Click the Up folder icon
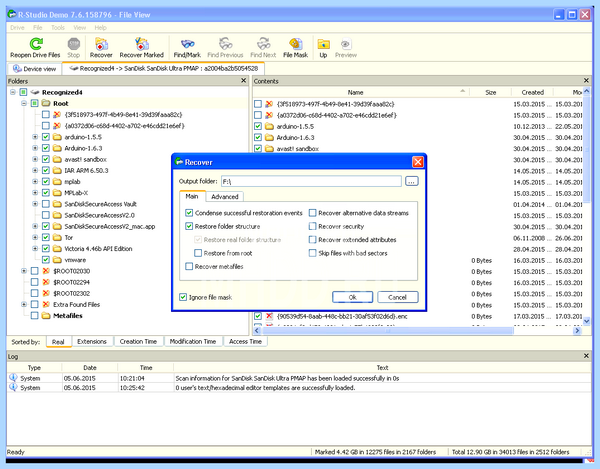 [323, 44]
